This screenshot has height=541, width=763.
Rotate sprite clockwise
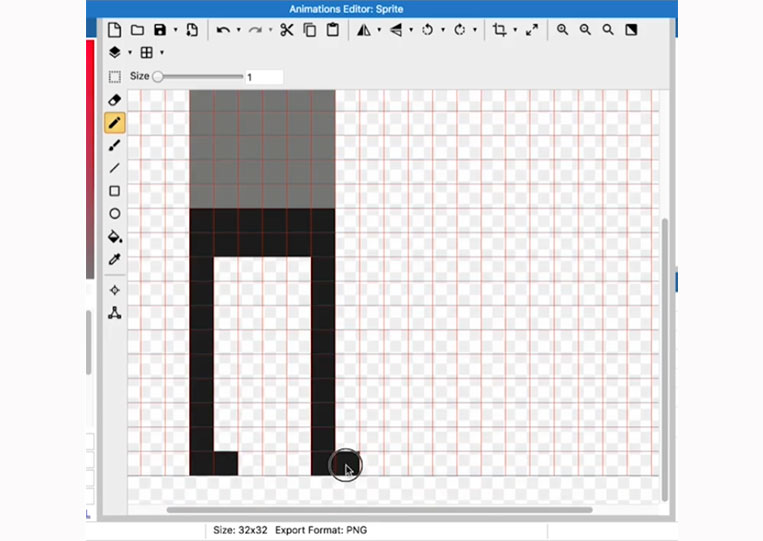pyautogui.click(x=459, y=30)
